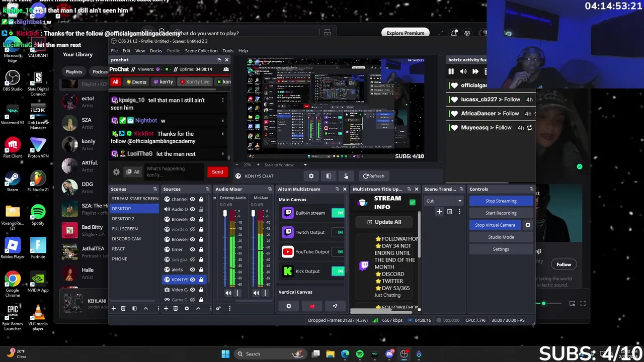Mute the Desktop Audio speaker icon
Screen dimensions: 644x362
click(228, 293)
